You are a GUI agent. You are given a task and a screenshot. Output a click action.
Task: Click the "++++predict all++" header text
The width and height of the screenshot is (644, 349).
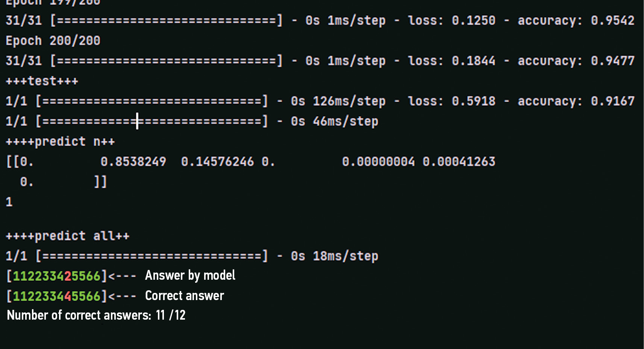pos(68,236)
